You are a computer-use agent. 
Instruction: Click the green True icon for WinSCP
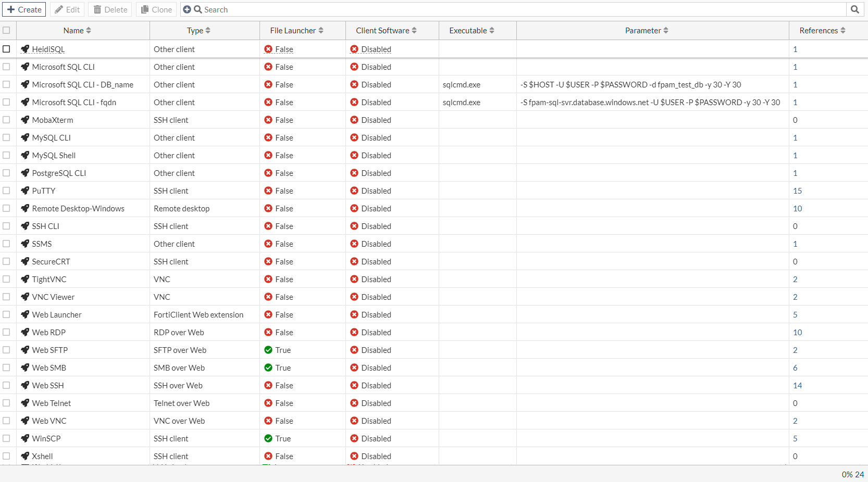269,438
